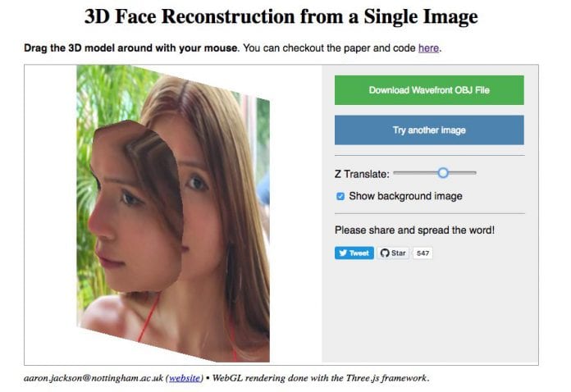
Task: Click the far right end of the Z Translate track
Action: [x=475, y=173]
